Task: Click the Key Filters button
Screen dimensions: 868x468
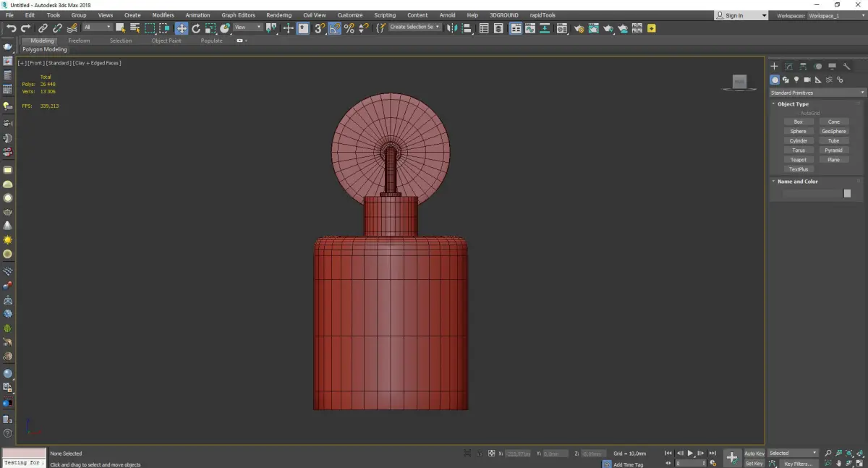Action: click(x=798, y=464)
